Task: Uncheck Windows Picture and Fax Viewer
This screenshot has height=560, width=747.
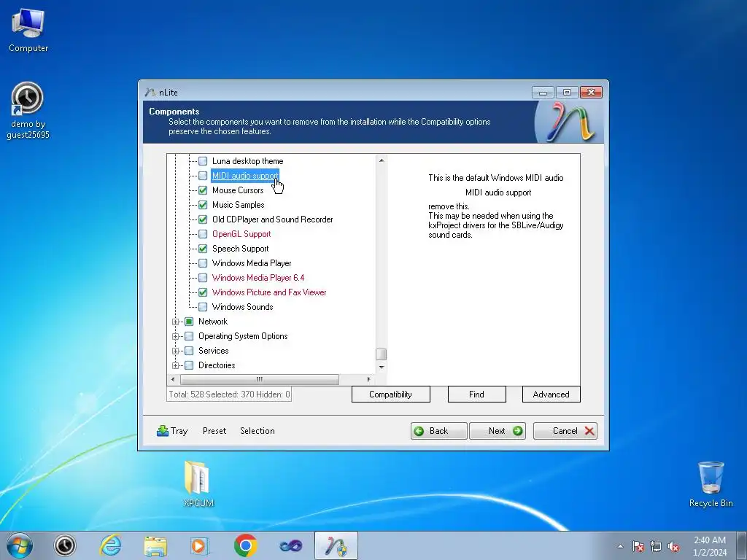Action: pyautogui.click(x=203, y=292)
